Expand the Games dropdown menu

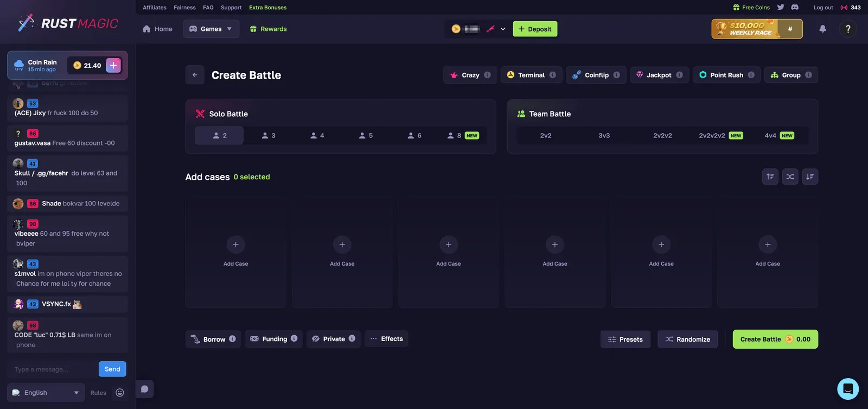click(x=211, y=29)
